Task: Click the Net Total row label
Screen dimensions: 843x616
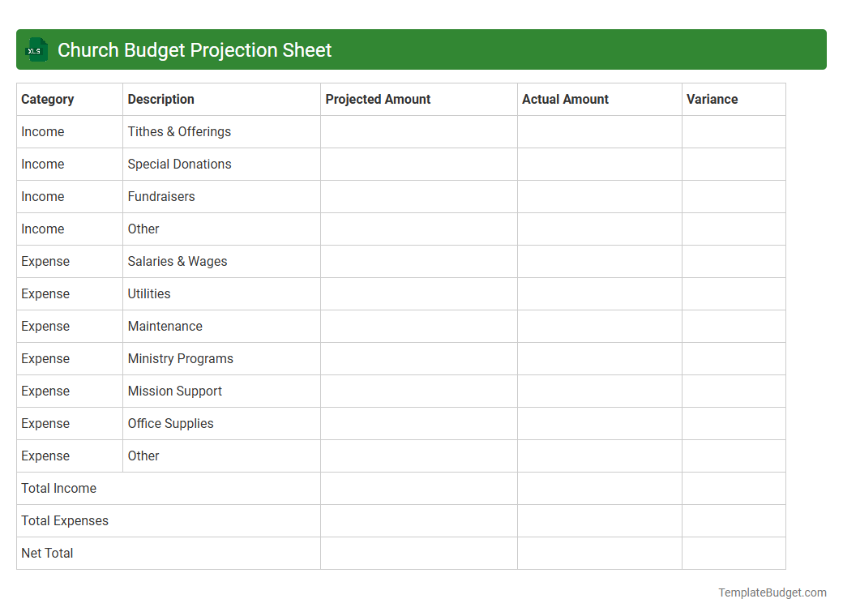Action: click(46, 553)
